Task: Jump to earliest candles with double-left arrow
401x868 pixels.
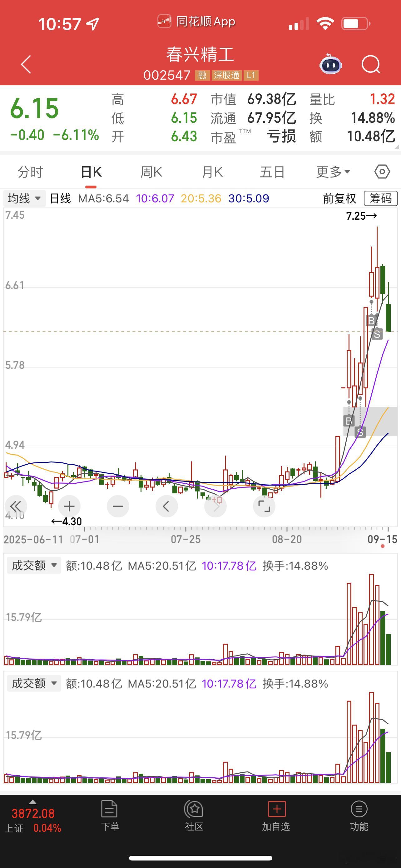Action: 16,506
